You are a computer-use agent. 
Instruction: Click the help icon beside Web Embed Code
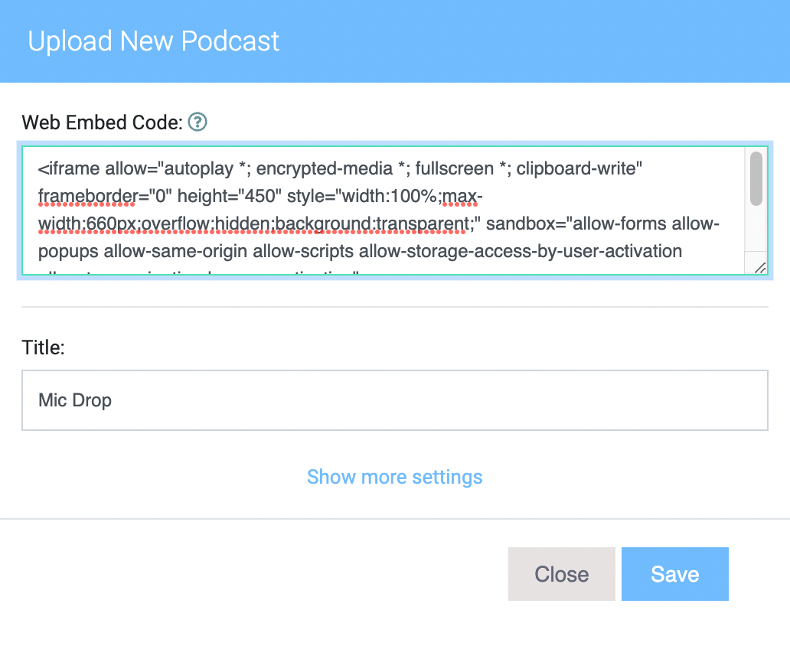click(197, 122)
